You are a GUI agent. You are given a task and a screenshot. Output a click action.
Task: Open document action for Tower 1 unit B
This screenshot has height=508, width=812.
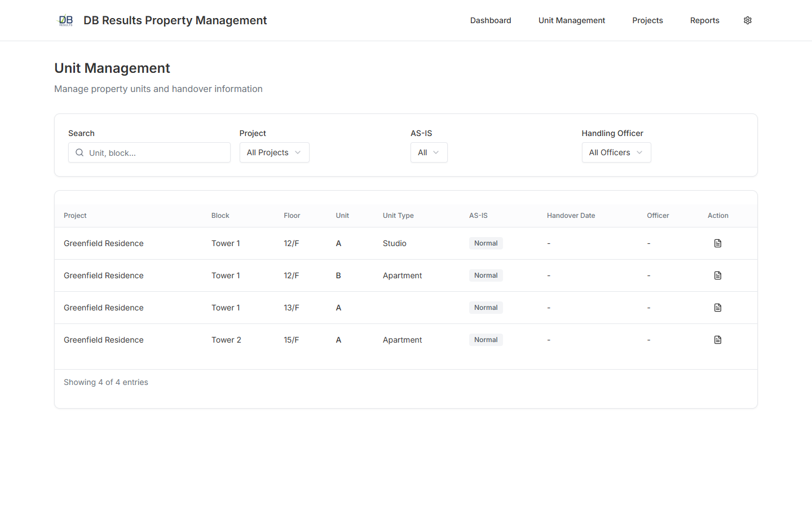(x=718, y=275)
